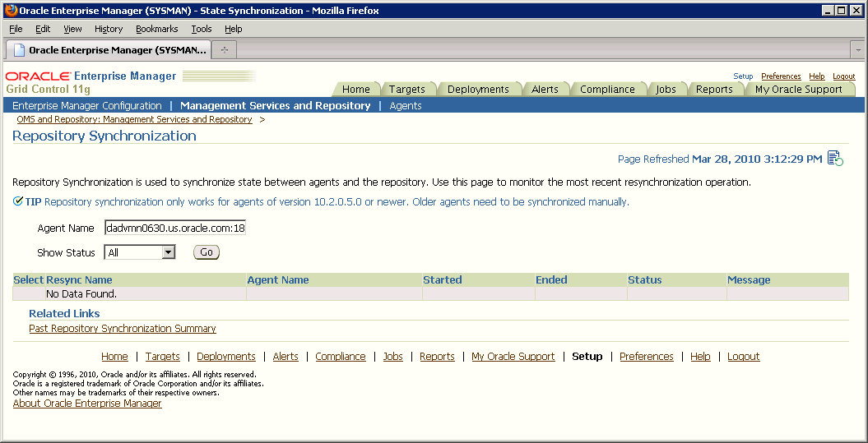Click the OMS and Repository breadcrumb link
Screen dimensions: 868x443
tap(134, 119)
